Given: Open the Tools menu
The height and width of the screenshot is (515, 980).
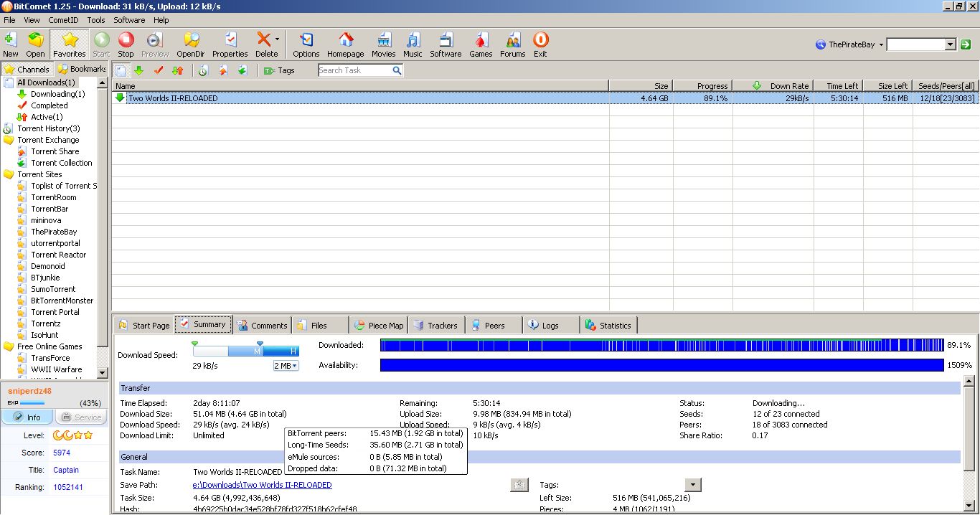Looking at the screenshot, I should [96, 20].
